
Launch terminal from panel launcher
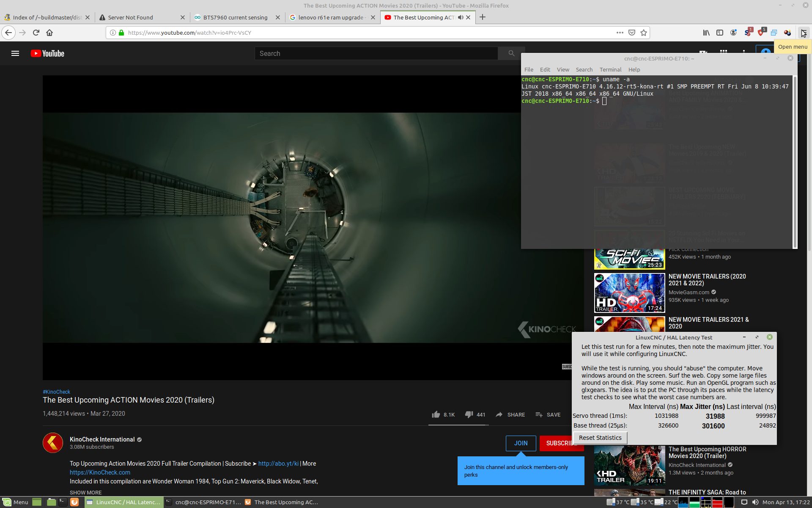coord(63,502)
